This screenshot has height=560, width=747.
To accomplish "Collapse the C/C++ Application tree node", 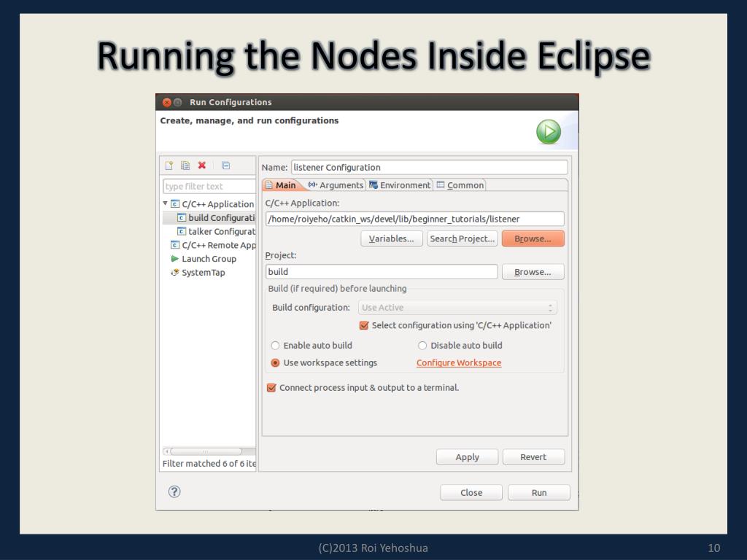I will (x=166, y=203).
